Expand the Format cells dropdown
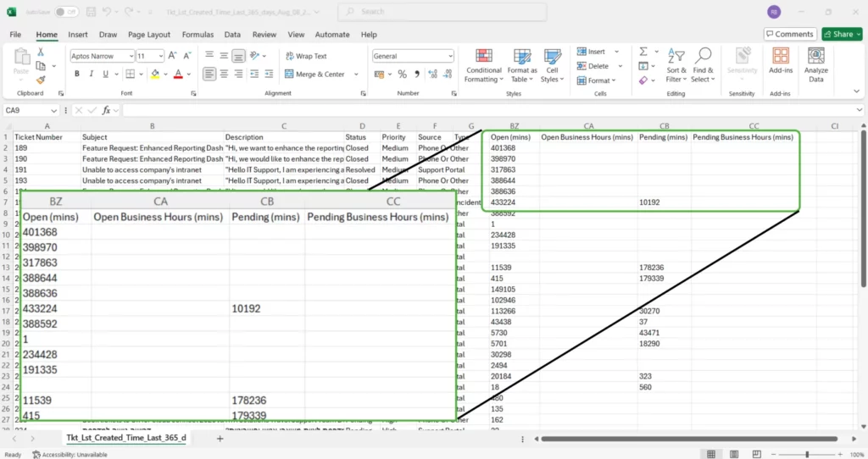This screenshot has width=868, height=459. click(614, 80)
